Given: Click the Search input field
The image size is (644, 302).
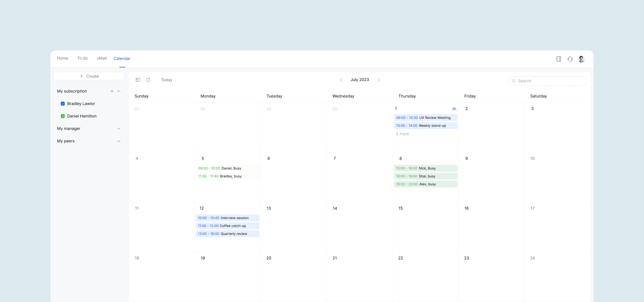Looking at the screenshot, I should pos(550,81).
